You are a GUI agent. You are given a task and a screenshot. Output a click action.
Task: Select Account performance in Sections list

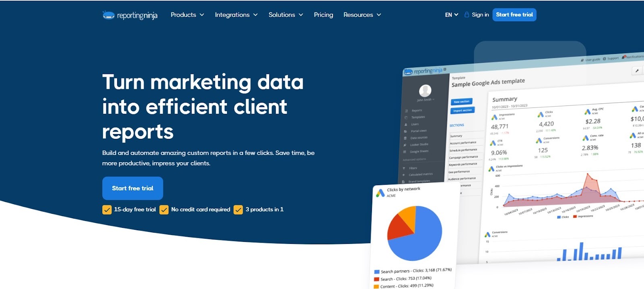point(463,143)
